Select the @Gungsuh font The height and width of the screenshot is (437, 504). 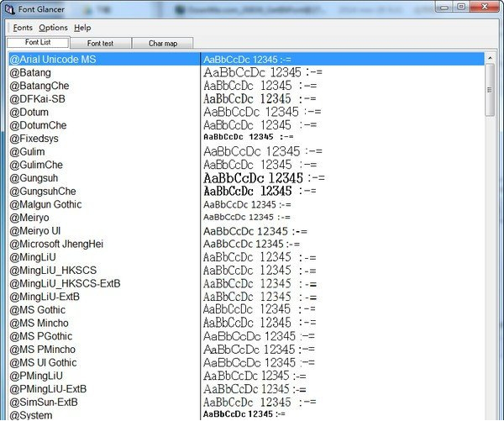pyautogui.click(x=34, y=178)
